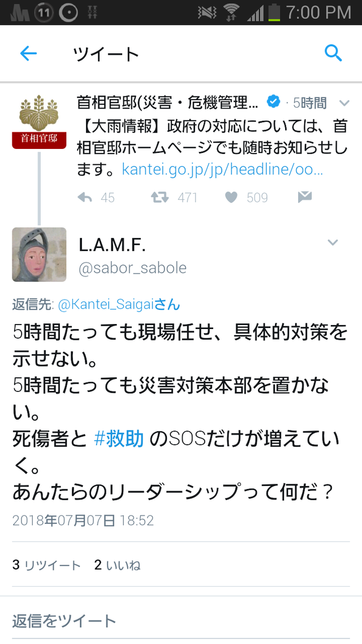Screen dimensions: 362x644
Task: Retweet the 首相官邸 tweet
Action: tap(160, 198)
